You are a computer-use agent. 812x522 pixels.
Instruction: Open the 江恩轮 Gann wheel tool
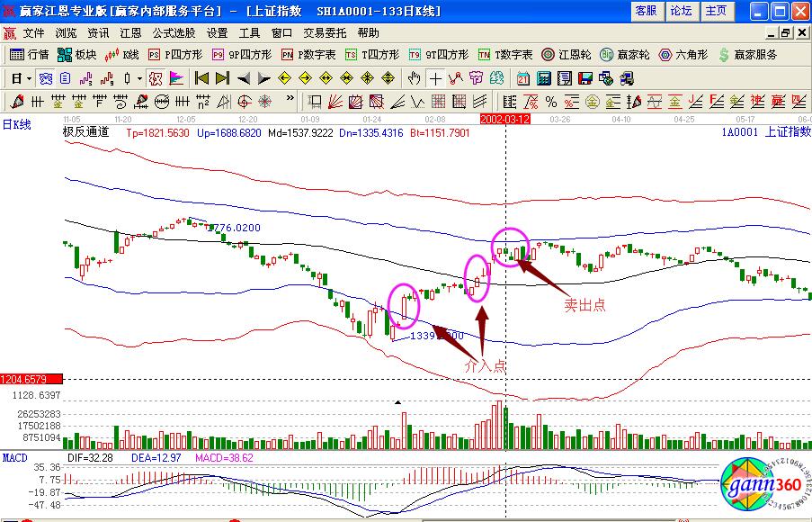tap(572, 55)
